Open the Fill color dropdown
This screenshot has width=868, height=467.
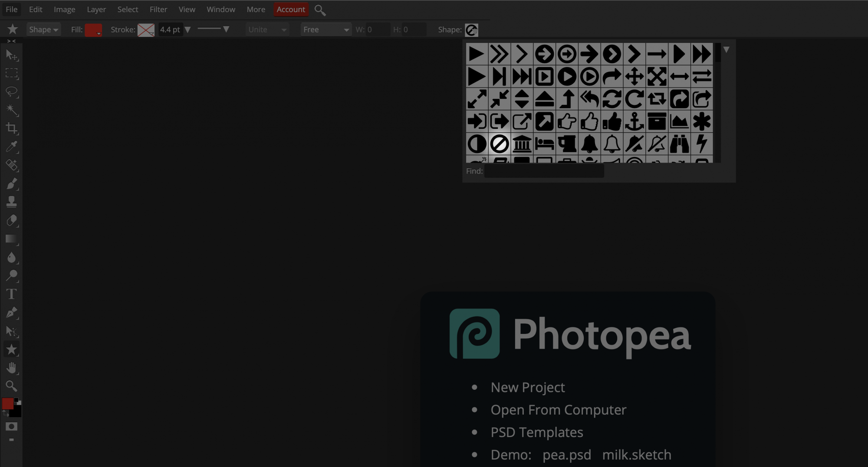[93, 30]
